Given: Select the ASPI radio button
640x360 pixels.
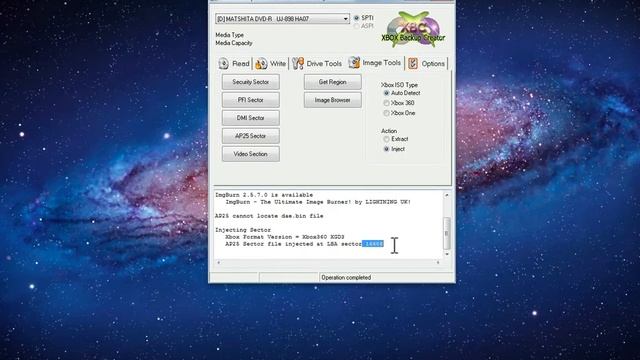Looking at the screenshot, I should [x=357, y=26].
